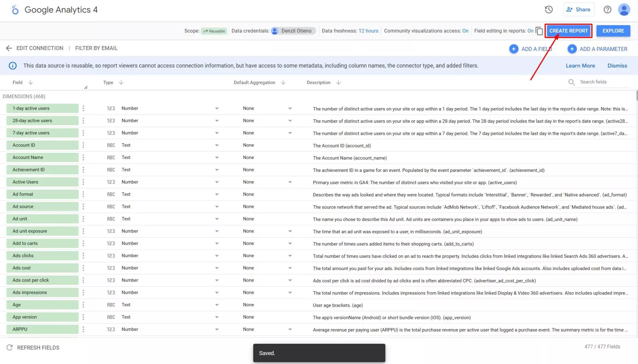Open the three-dot menu for Age

[x=83, y=305]
